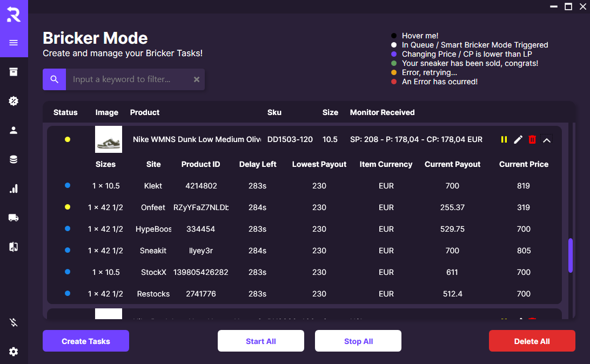Click current price 819
590x364 pixels.
(x=524, y=186)
